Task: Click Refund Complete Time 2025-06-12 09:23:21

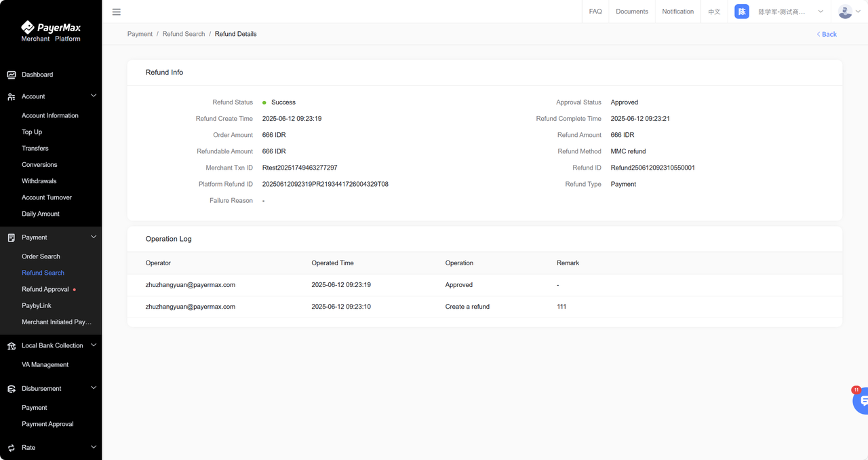Action: pos(640,119)
